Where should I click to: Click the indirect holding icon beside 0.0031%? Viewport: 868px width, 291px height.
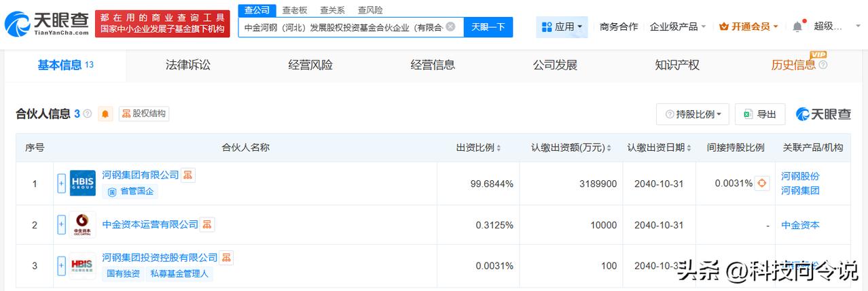click(762, 184)
